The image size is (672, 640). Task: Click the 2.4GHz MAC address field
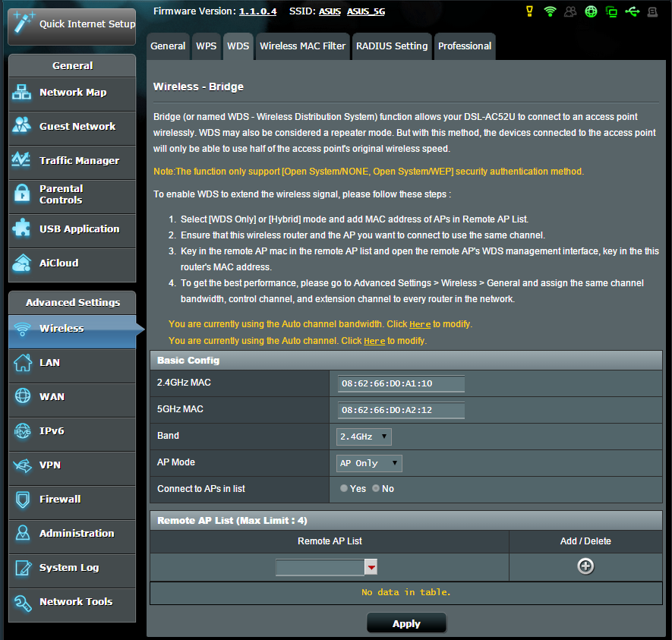(x=401, y=383)
